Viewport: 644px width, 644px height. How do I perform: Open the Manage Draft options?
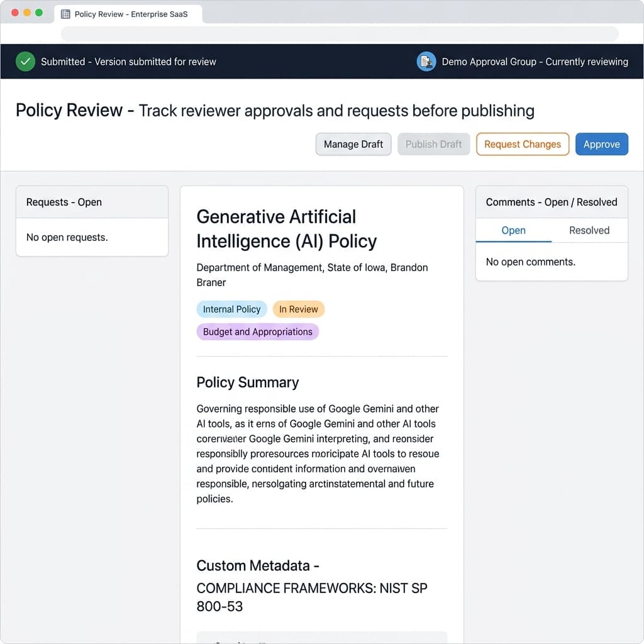353,144
